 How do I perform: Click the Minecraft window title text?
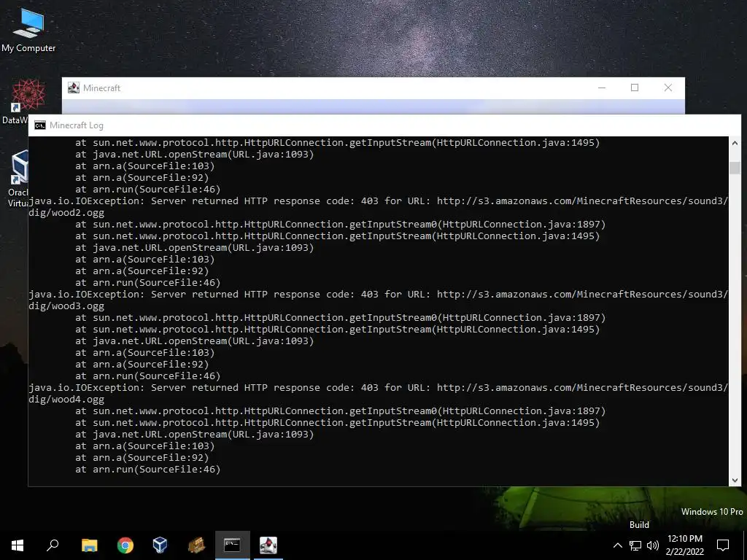(x=101, y=87)
